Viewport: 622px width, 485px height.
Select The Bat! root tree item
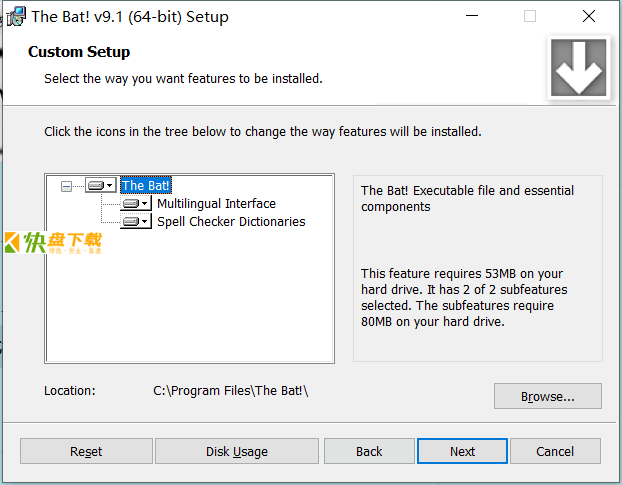(146, 185)
